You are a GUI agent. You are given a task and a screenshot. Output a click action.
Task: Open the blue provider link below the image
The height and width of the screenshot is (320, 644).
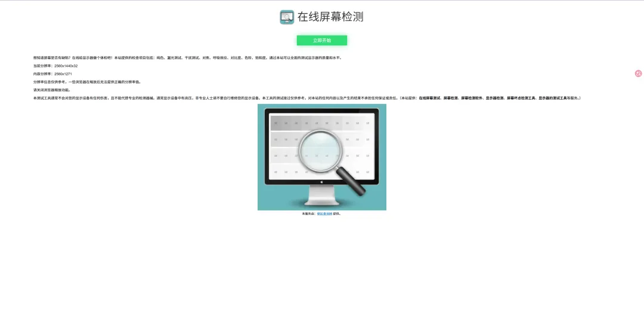(x=324, y=214)
